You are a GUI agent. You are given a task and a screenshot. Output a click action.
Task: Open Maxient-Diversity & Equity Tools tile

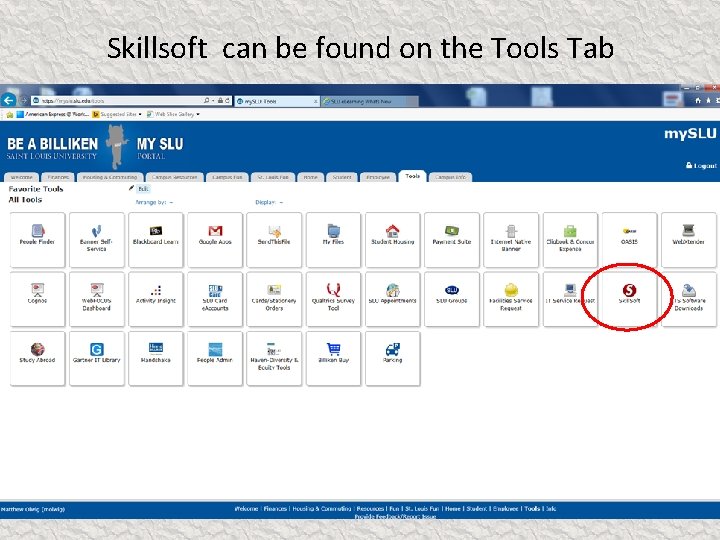pyautogui.click(x=274, y=358)
